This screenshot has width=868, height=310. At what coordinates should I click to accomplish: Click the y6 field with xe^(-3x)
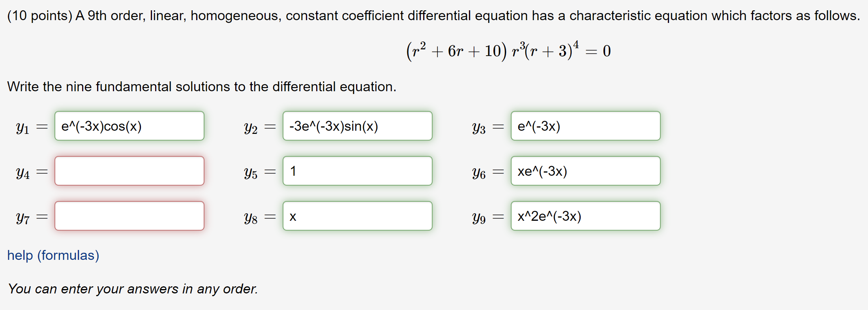point(586,171)
